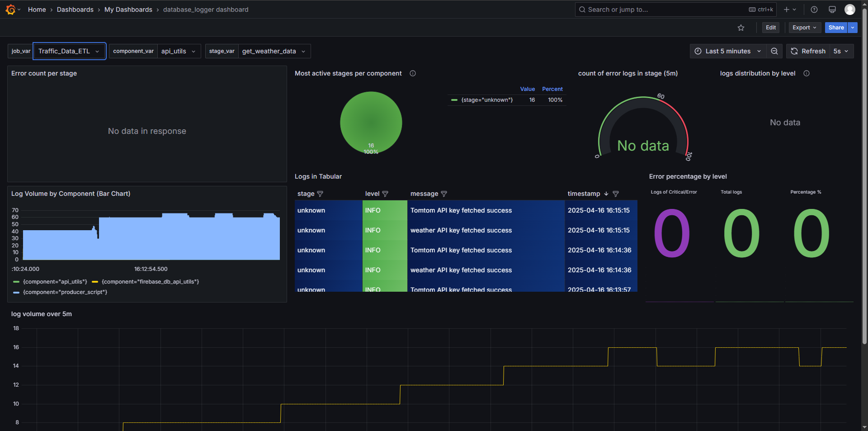Open the info tooltip on Most active stages panel

pyautogui.click(x=412, y=73)
